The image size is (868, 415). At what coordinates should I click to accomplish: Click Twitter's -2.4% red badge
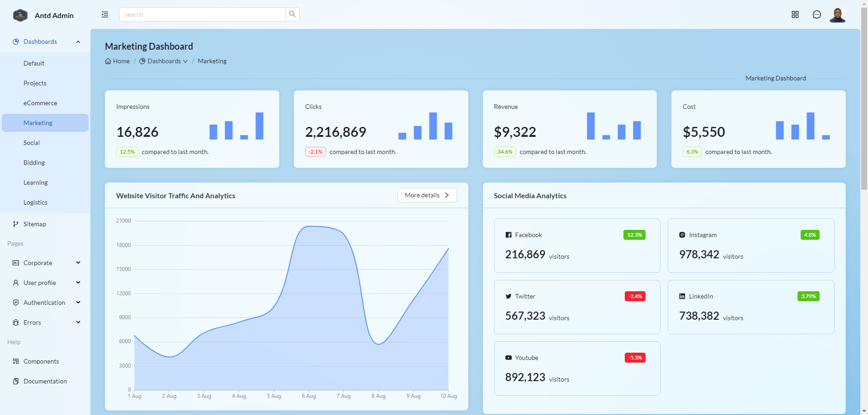click(635, 296)
